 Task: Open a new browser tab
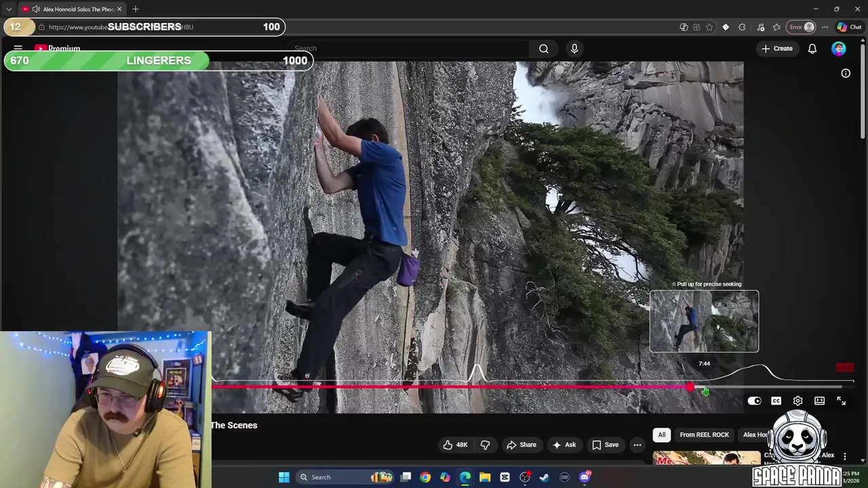(x=136, y=9)
